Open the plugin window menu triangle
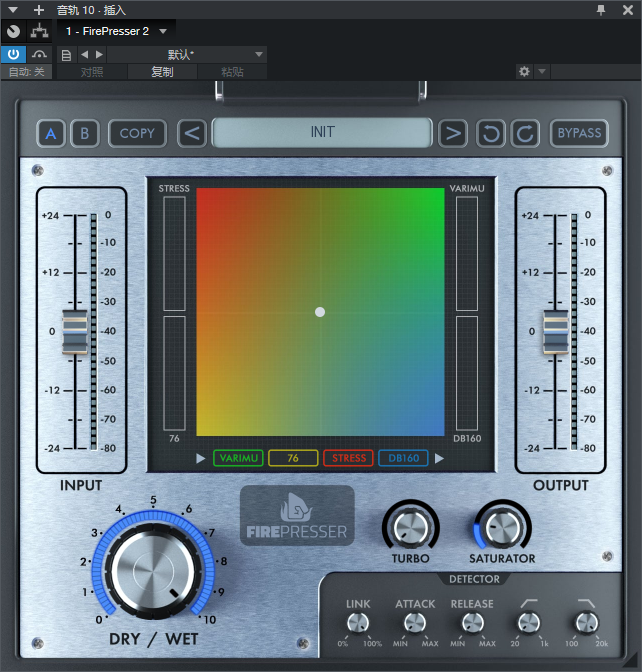The height and width of the screenshot is (672, 642). click(x=13, y=9)
